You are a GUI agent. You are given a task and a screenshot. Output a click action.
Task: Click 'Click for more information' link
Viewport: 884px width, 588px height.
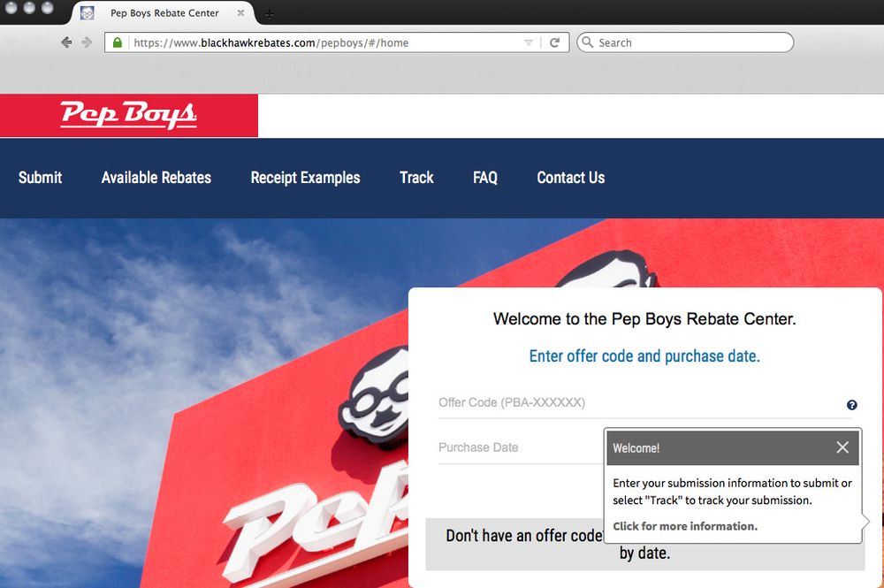(x=685, y=526)
